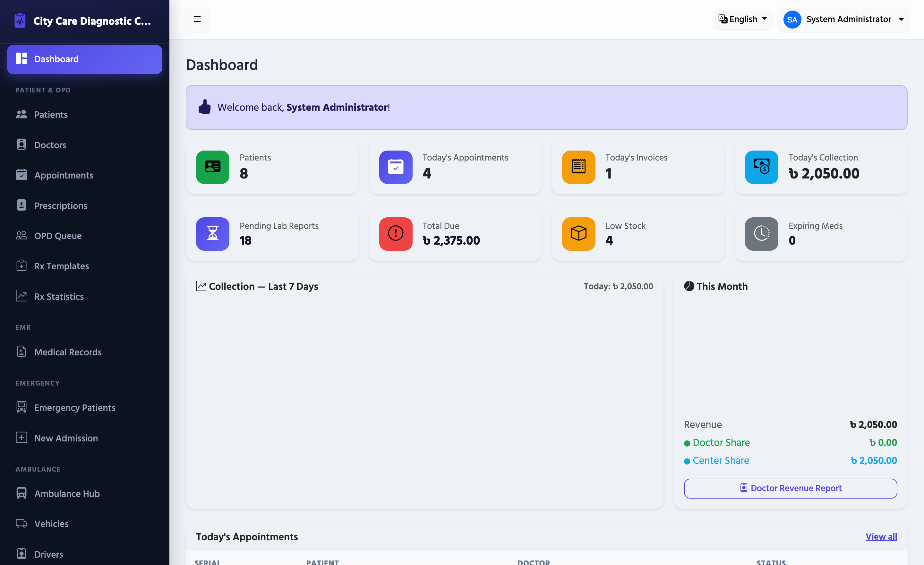Open New Admission menu item
Screen dimensions: 924x565
pyautogui.click(x=85, y=438)
